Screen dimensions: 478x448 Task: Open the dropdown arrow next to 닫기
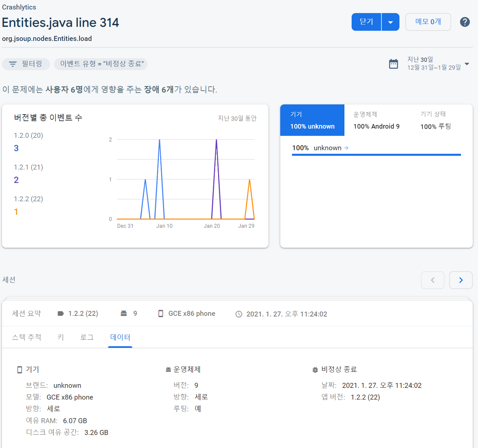(x=390, y=22)
